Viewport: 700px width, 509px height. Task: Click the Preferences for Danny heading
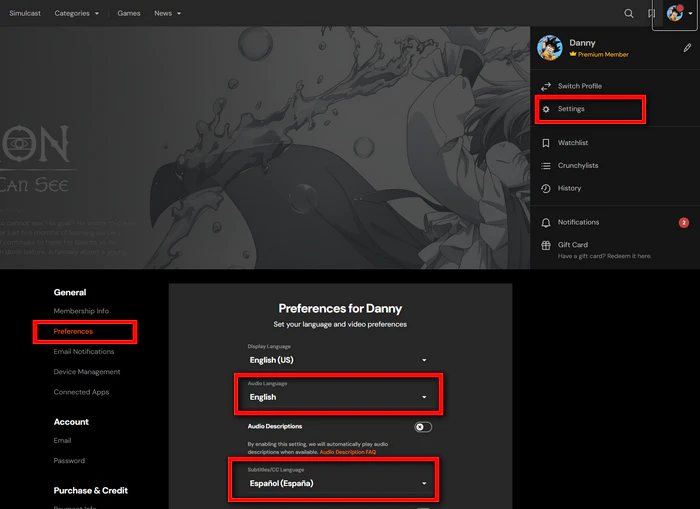tap(340, 309)
